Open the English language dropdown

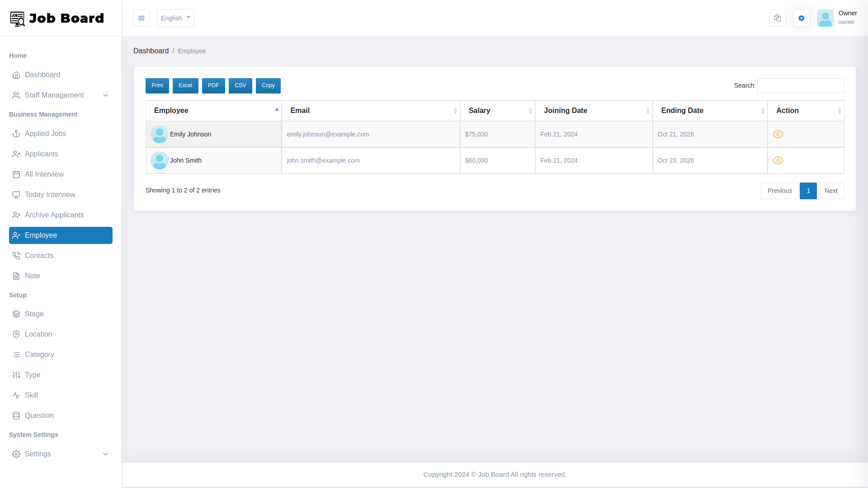[175, 18]
